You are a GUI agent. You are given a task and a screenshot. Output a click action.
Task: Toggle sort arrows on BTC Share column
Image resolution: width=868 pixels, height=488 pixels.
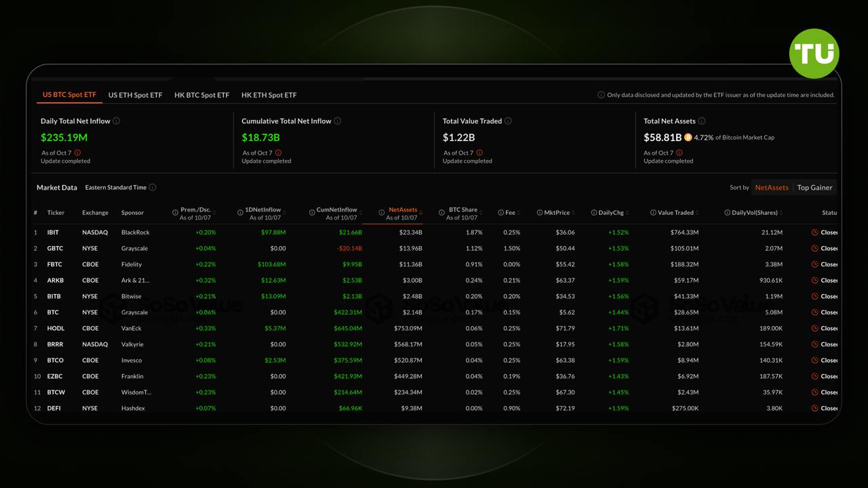click(x=480, y=213)
